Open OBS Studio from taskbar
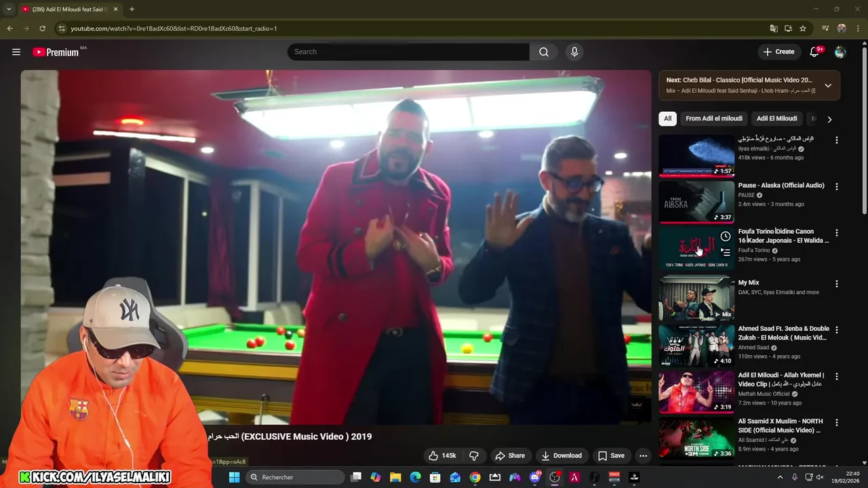868x488 pixels. [555, 477]
